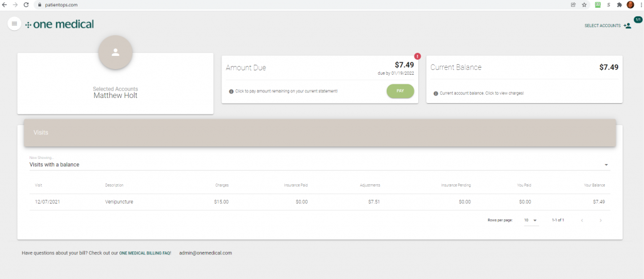Go to previous page of visits table
Screen dimensions: 644x279
(582, 221)
